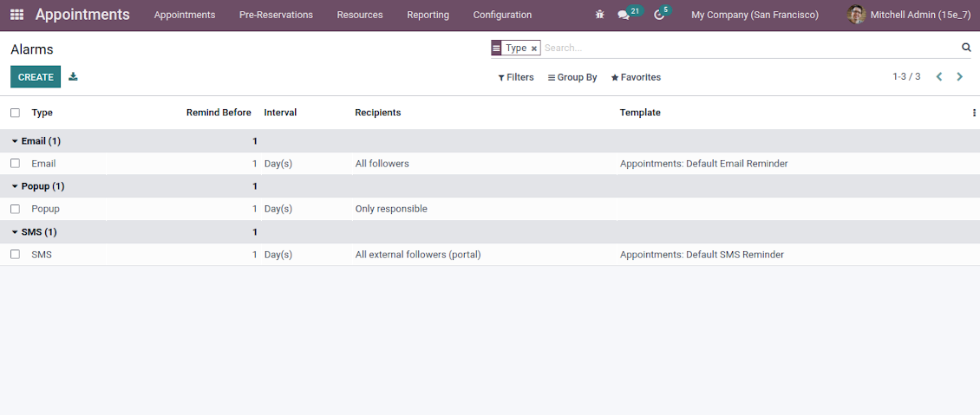
Task: Select all rows with header checkbox
Action: pos(15,113)
